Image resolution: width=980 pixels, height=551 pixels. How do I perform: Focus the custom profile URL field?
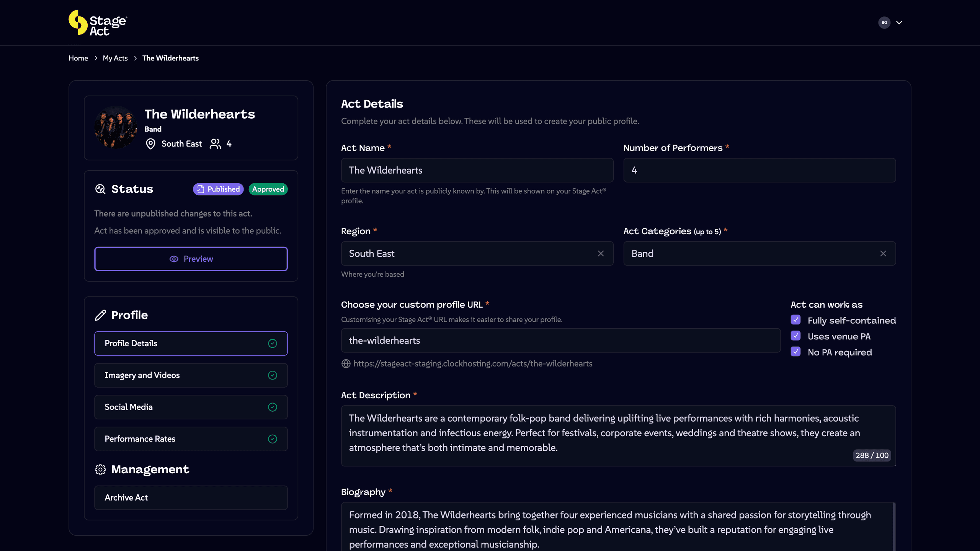coord(561,340)
